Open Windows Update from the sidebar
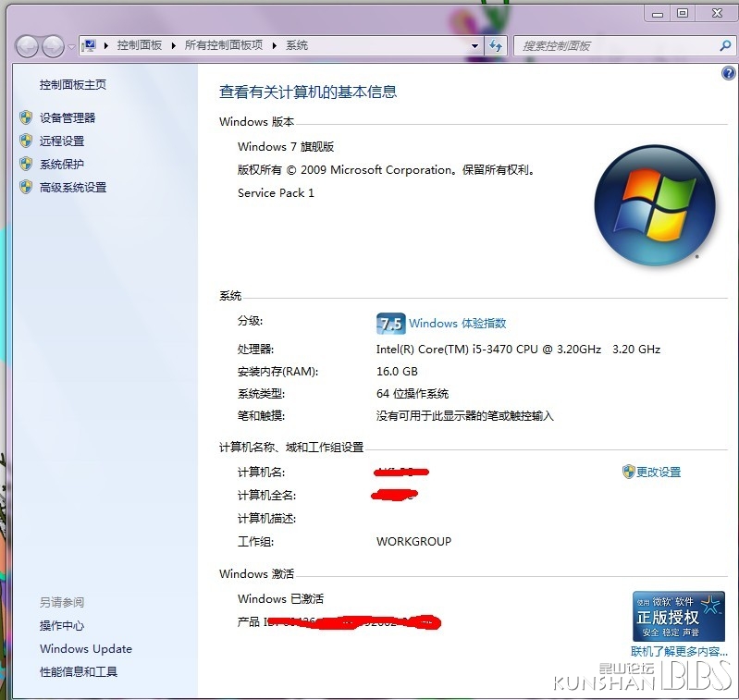The width and height of the screenshot is (739, 700). coord(86,648)
